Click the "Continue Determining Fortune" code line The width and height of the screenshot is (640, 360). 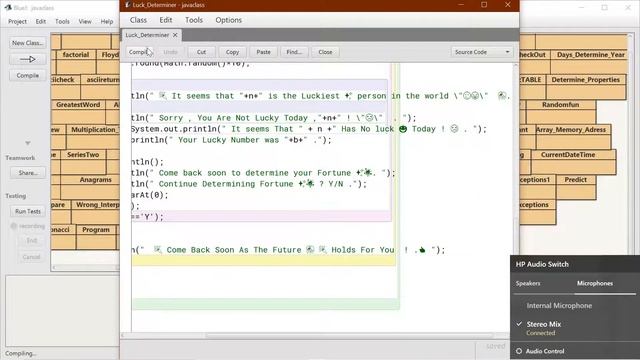click(x=249, y=184)
